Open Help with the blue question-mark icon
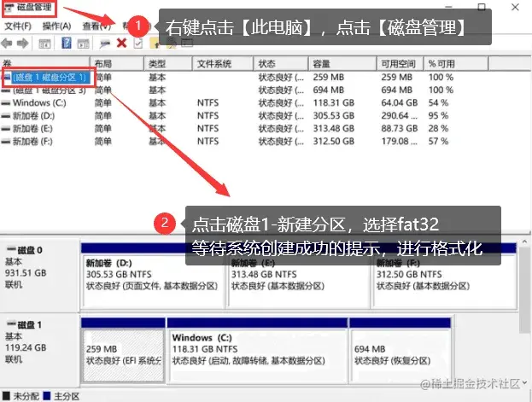 (67, 43)
